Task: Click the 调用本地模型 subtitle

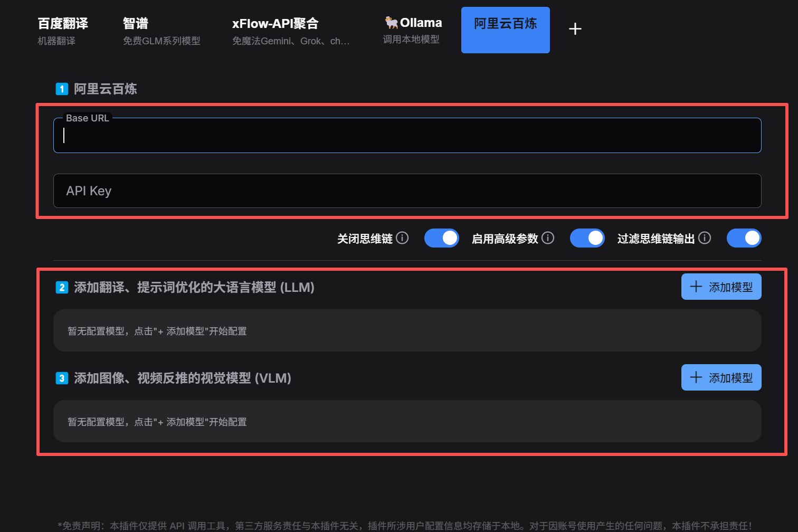Action: point(411,39)
